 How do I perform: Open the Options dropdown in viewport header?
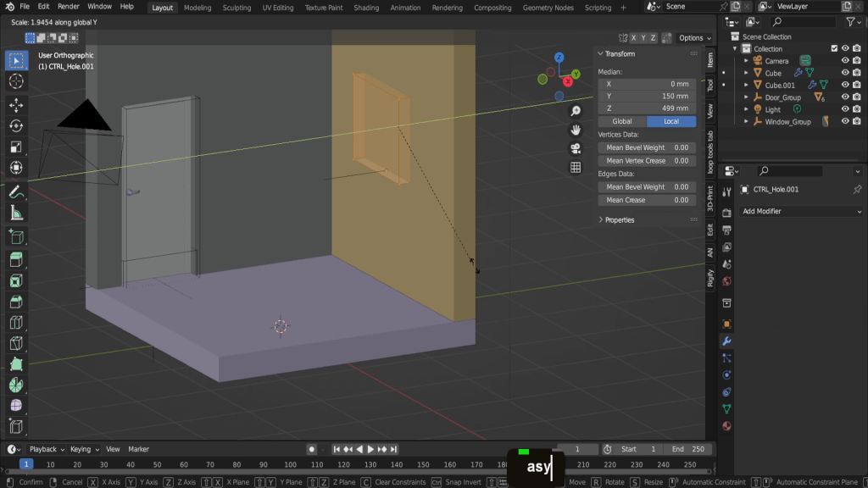point(694,37)
